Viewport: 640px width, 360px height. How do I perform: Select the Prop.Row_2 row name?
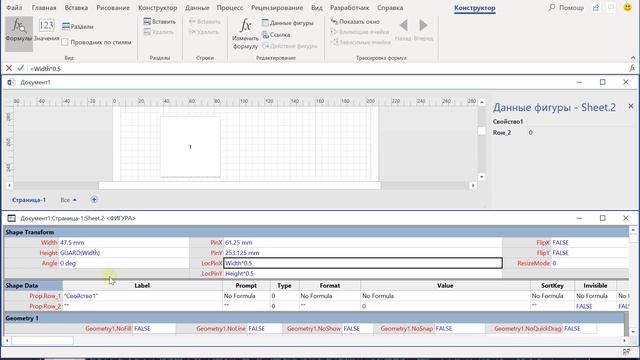[45, 306]
